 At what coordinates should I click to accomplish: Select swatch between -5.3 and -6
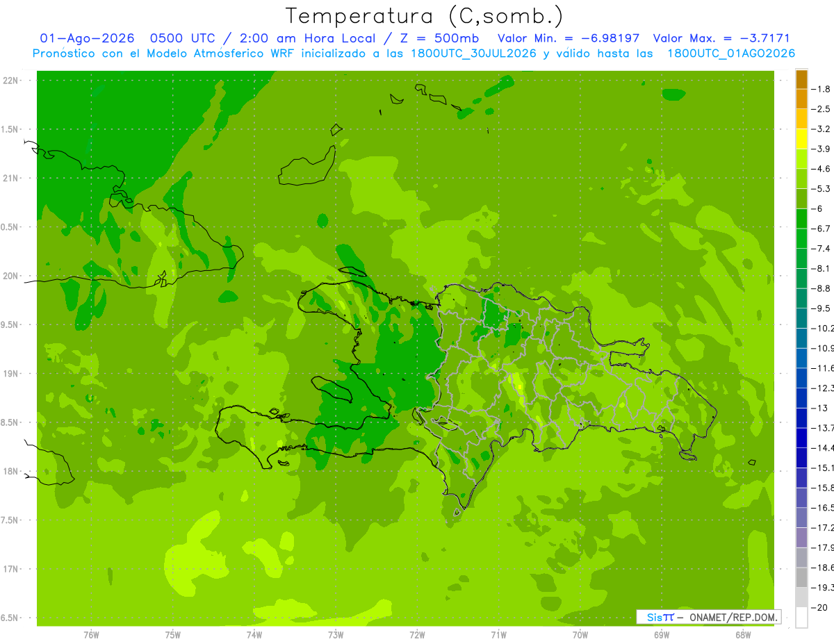pyautogui.click(x=801, y=199)
